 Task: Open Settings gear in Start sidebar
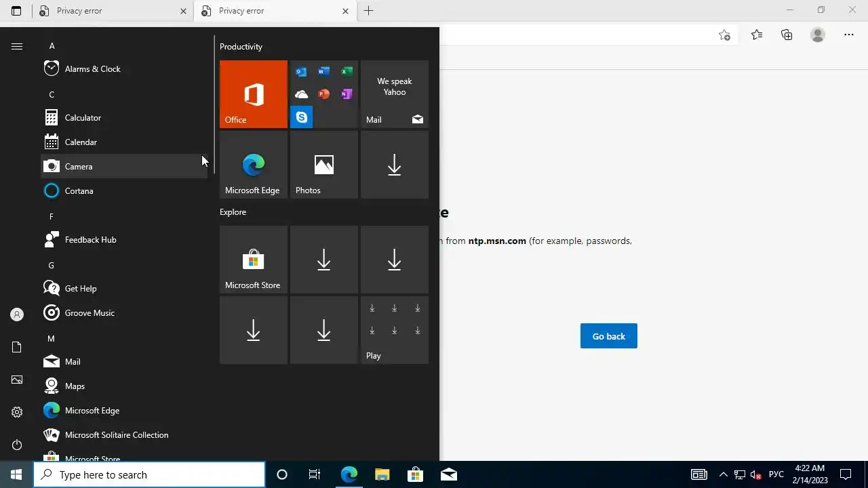(x=17, y=412)
